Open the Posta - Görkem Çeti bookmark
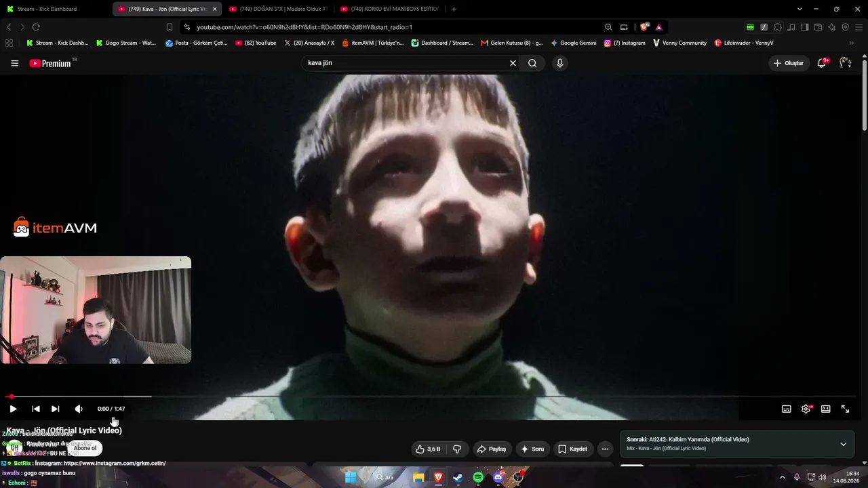This screenshot has width=868, height=488. click(x=197, y=43)
